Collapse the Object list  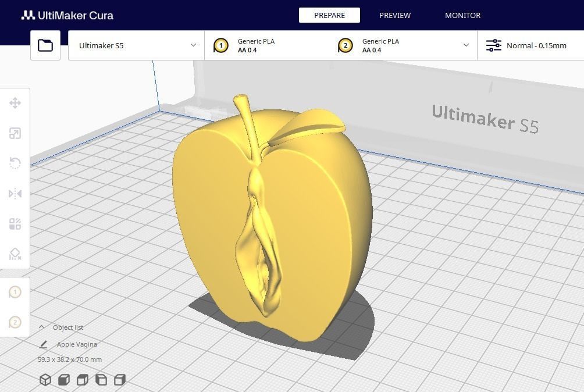click(42, 327)
